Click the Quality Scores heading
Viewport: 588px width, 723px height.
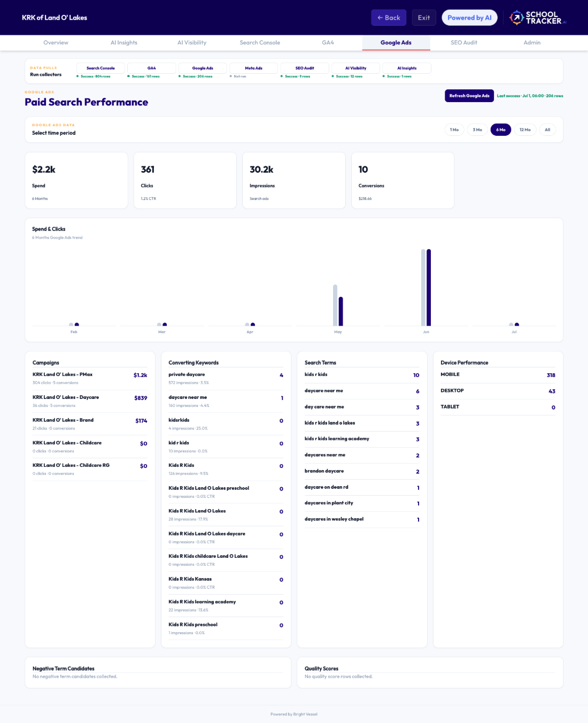321,668
